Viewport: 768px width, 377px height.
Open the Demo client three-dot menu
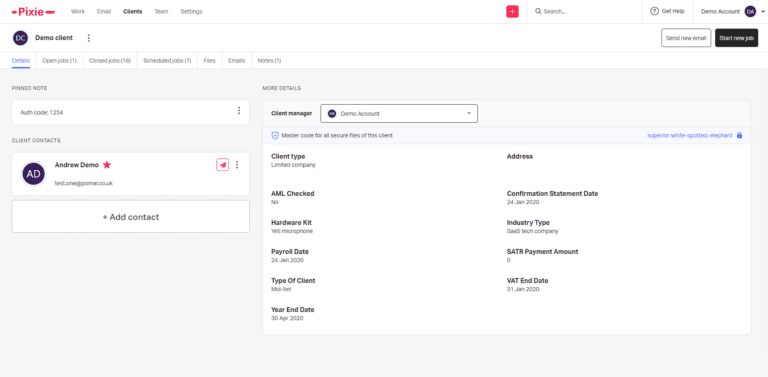(x=89, y=38)
